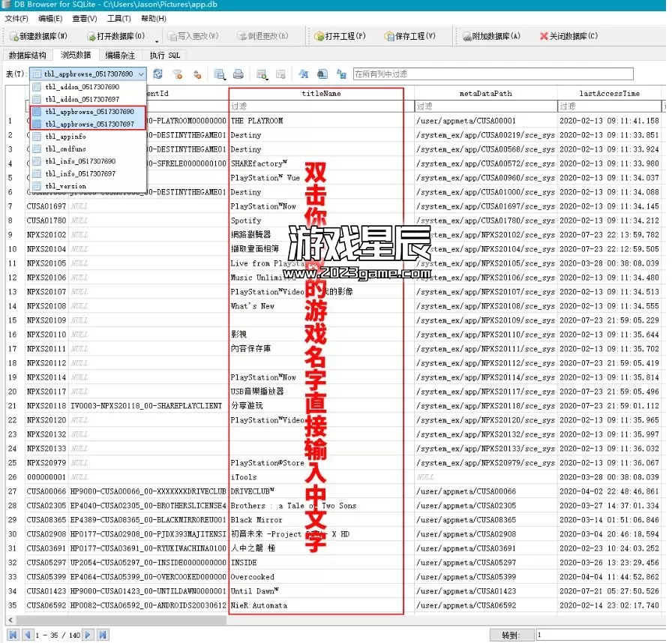Open the table selector combo box
This screenshot has width=672, height=643.
(88, 74)
